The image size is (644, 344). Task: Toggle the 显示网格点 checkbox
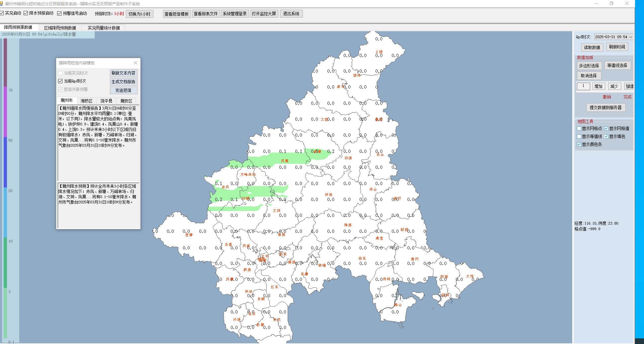pyautogui.click(x=579, y=129)
